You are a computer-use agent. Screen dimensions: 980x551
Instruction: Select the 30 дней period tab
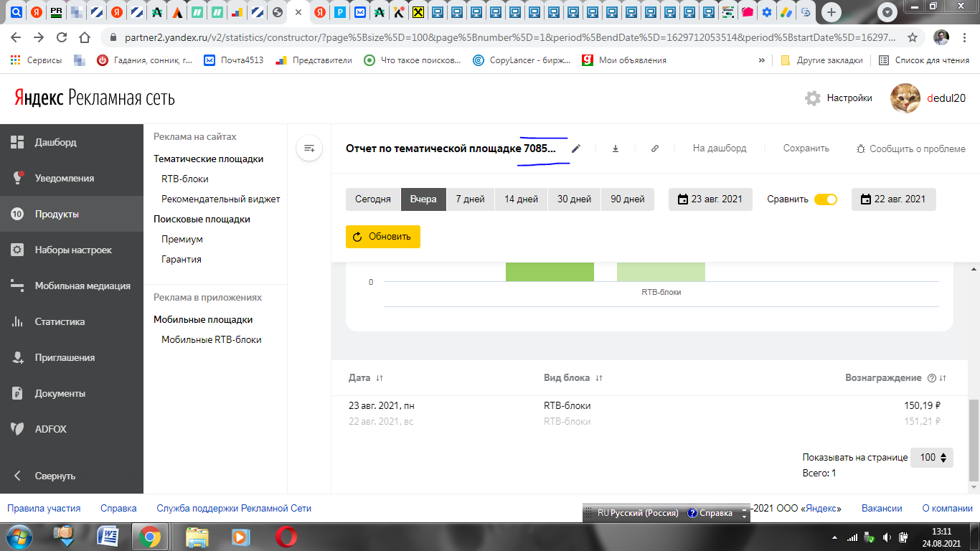coord(575,199)
